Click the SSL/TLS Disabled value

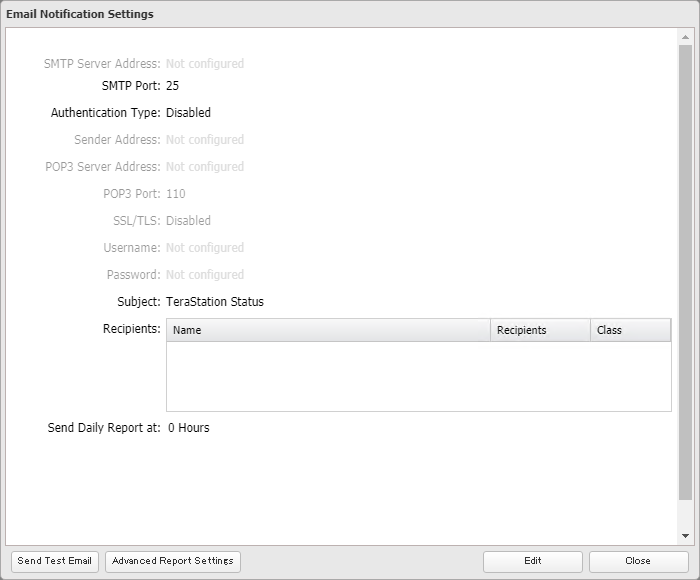click(x=188, y=221)
